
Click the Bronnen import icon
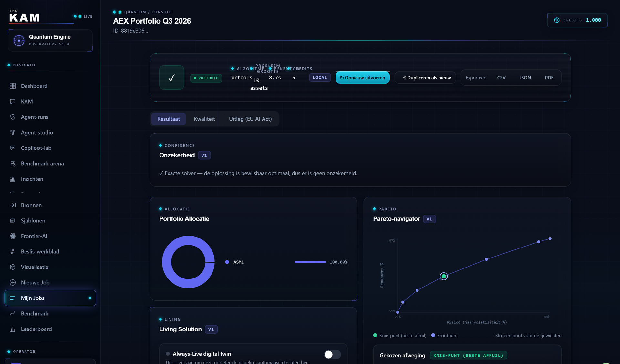click(13, 205)
